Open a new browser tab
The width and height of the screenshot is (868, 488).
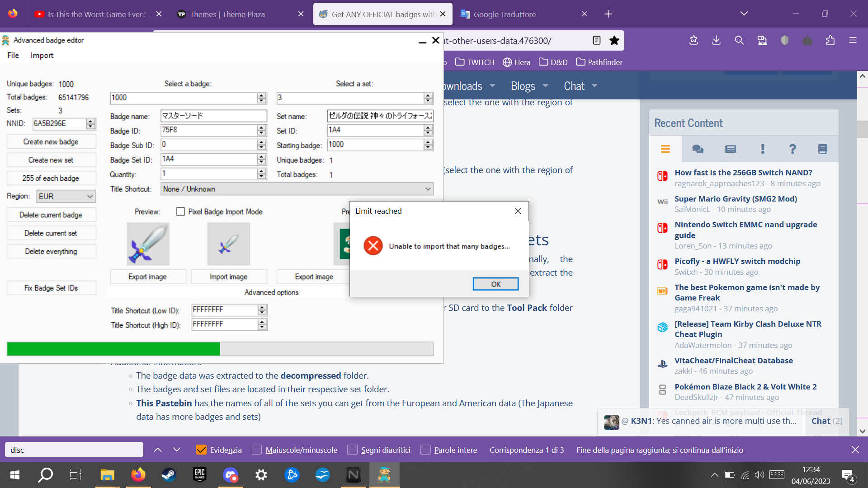[x=608, y=14]
